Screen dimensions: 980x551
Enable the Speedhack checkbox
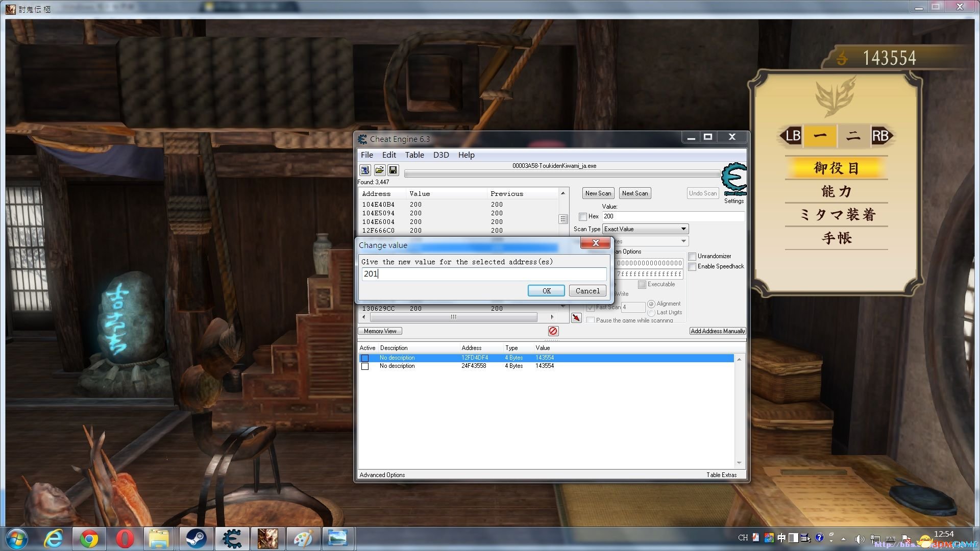pyautogui.click(x=692, y=266)
